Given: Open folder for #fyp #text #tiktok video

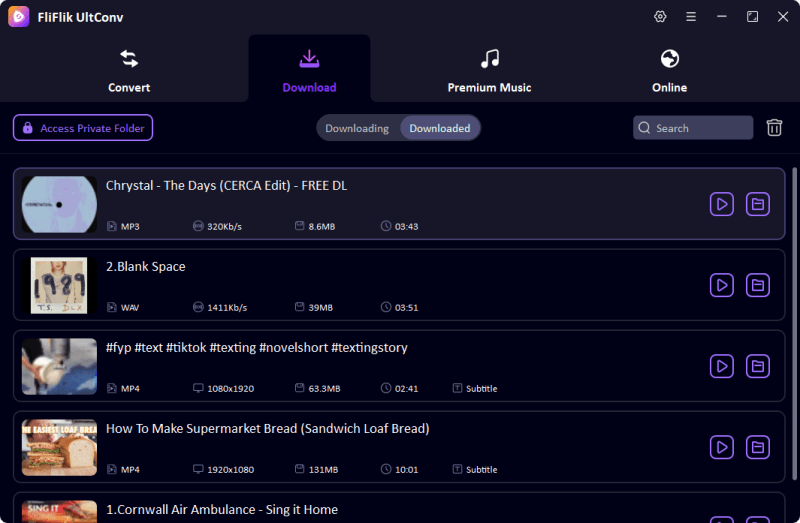Looking at the screenshot, I should [758, 366].
